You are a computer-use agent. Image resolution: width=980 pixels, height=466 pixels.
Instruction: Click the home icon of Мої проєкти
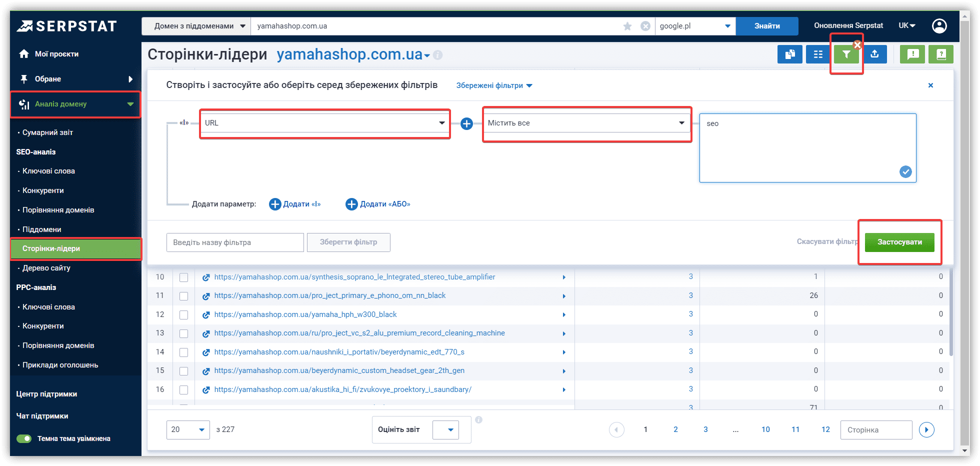[x=24, y=53]
